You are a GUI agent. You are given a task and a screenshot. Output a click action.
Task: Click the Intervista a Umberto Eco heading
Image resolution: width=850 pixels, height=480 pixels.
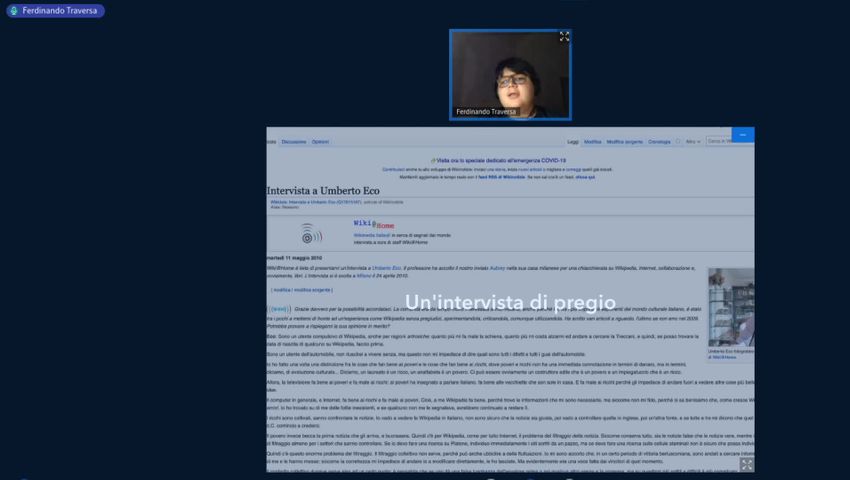pos(323,191)
